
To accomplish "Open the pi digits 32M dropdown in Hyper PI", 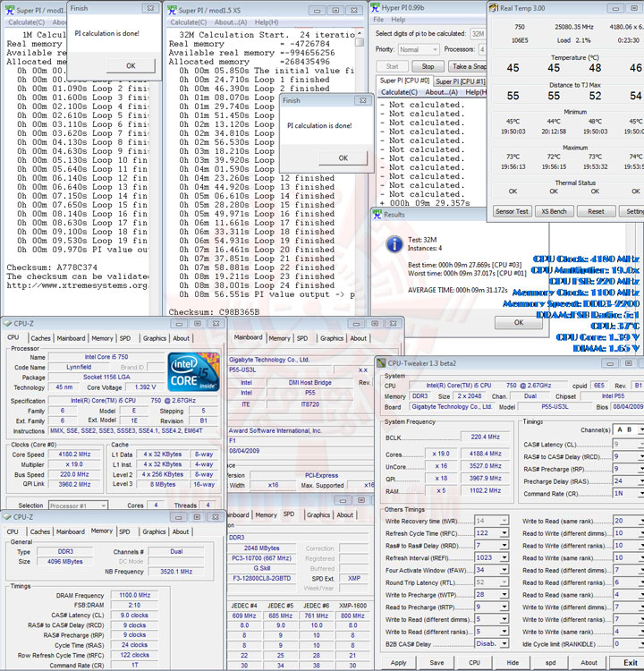I will click(x=478, y=34).
